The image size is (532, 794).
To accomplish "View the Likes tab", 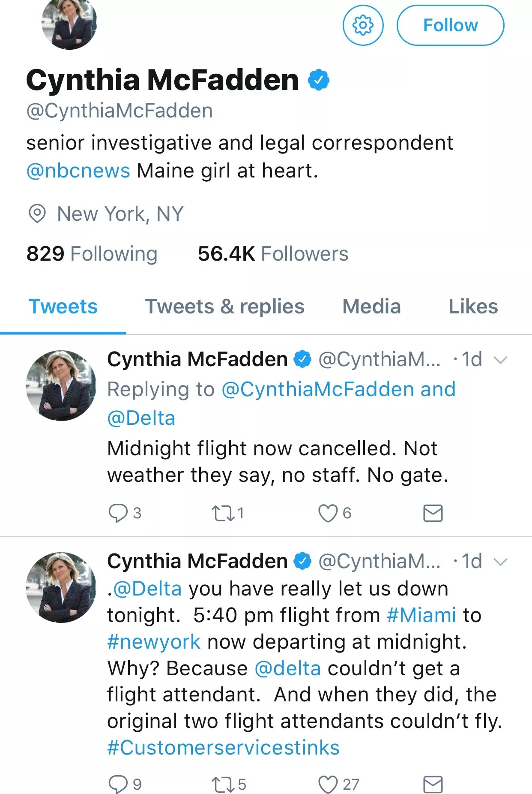I will coord(473,307).
